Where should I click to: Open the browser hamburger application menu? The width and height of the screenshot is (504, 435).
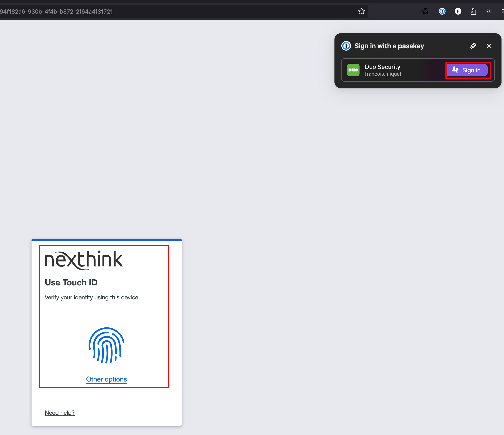502,11
